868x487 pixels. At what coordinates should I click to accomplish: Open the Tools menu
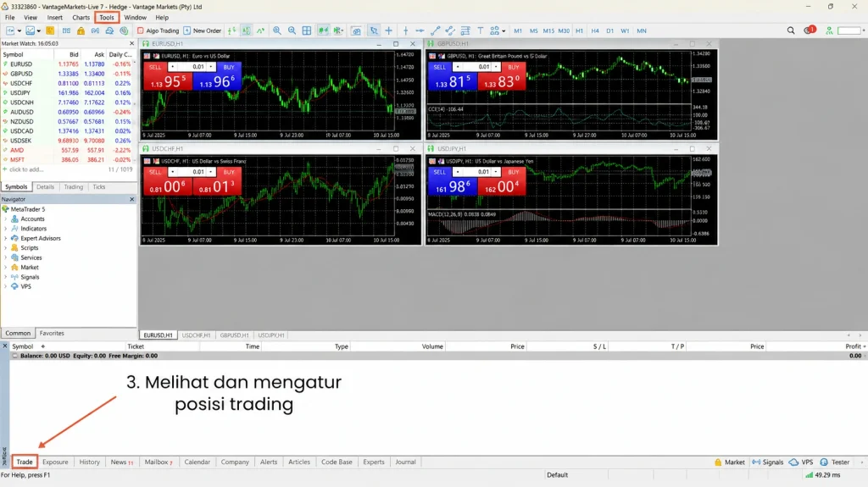[x=106, y=18]
